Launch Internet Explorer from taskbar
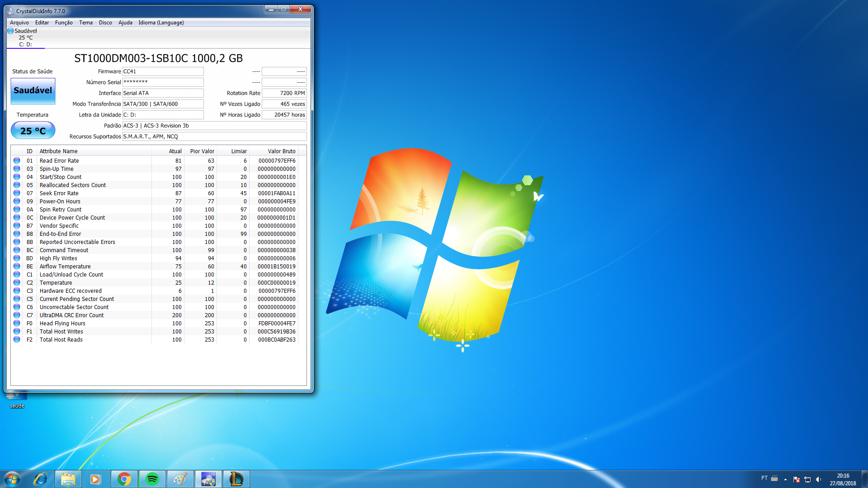The height and width of the screenshot is (488, 868). click(40, 479)
